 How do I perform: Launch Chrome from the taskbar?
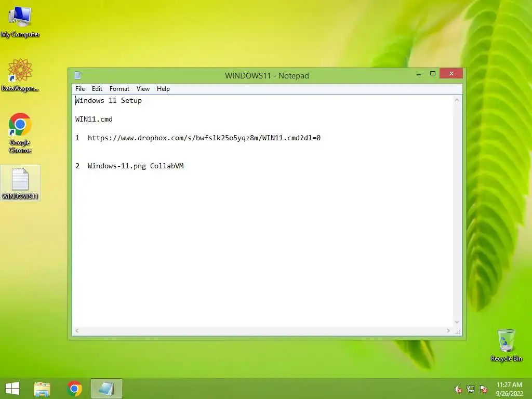pyautogui.click(x=75, y=389)
